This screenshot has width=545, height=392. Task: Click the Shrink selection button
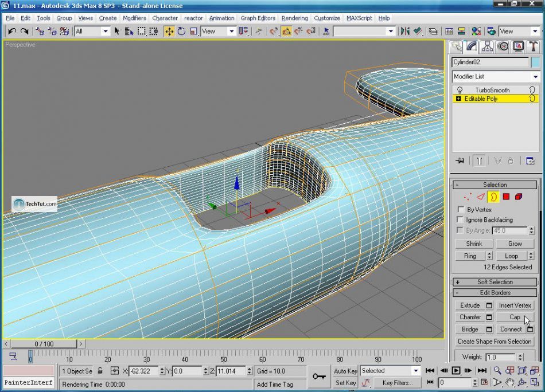(474, 244)
